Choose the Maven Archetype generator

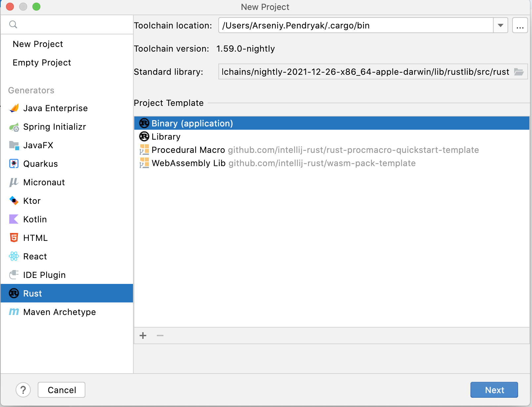[67, 312]
